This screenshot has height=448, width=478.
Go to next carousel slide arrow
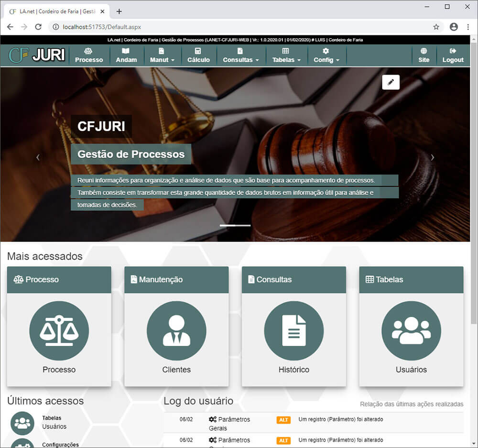(x=433, y=157)
